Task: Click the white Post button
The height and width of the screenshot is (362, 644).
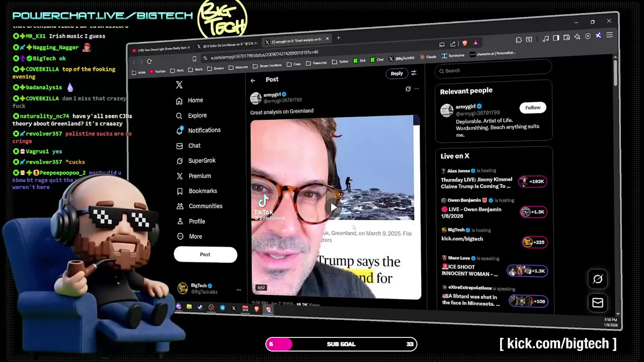Action: click(x=205, y=254)
